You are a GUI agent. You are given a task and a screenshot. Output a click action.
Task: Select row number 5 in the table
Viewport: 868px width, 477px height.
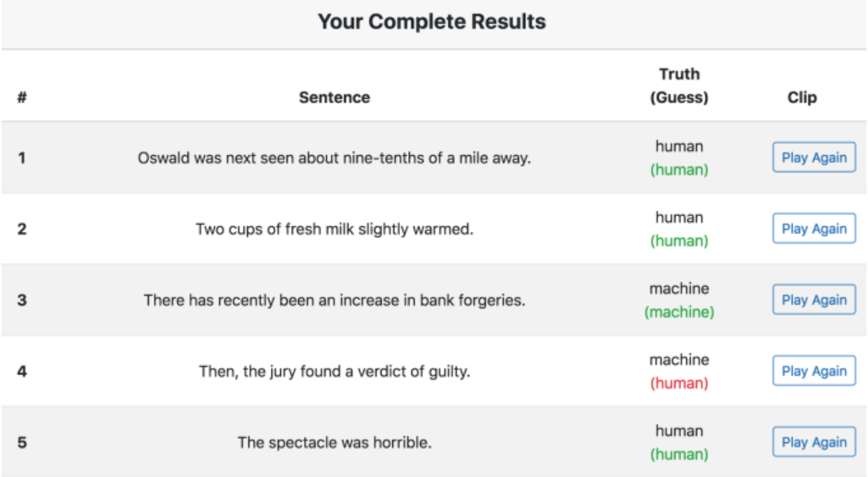[22, 443]
